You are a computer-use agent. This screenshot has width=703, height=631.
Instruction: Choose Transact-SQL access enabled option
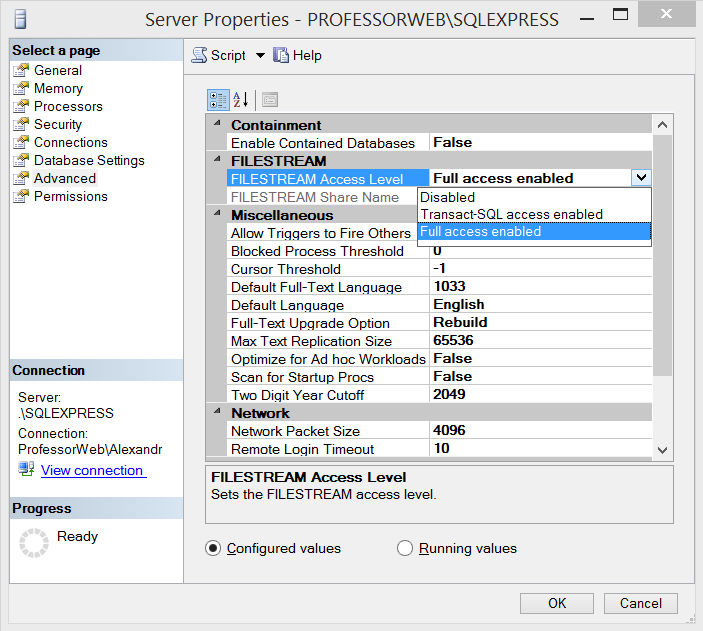pos(534,214)
